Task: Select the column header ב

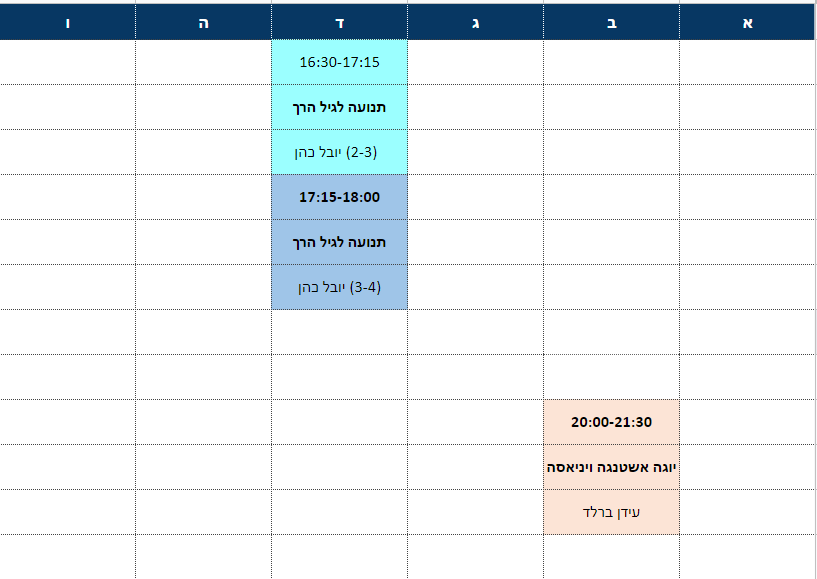Action: tap(611, 22)
